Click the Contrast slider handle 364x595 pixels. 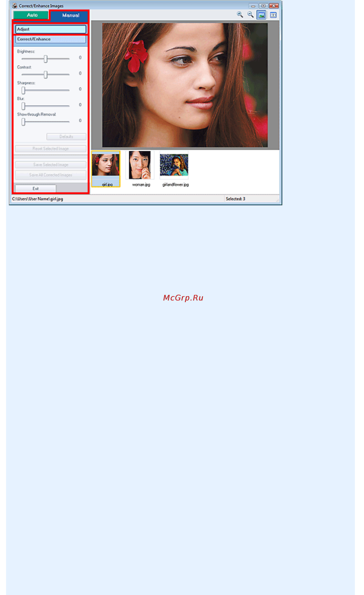[46, 75]
